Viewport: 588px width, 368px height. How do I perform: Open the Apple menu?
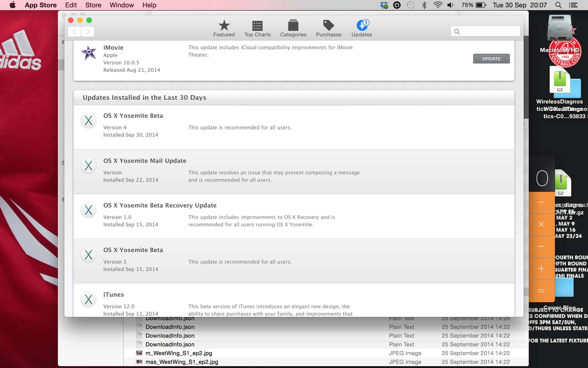click(x=13, y=5)
